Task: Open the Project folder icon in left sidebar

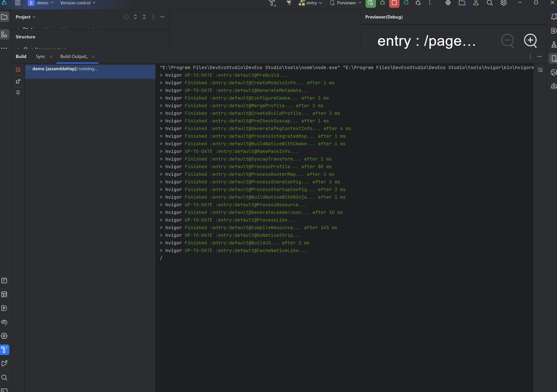Action: [4, 17]
